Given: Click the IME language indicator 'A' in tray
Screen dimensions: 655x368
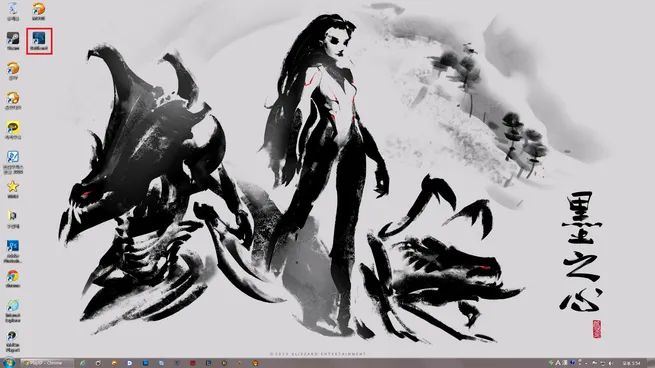Looking at the screenshot, I should pyautogui.click(x=558, y=363).
